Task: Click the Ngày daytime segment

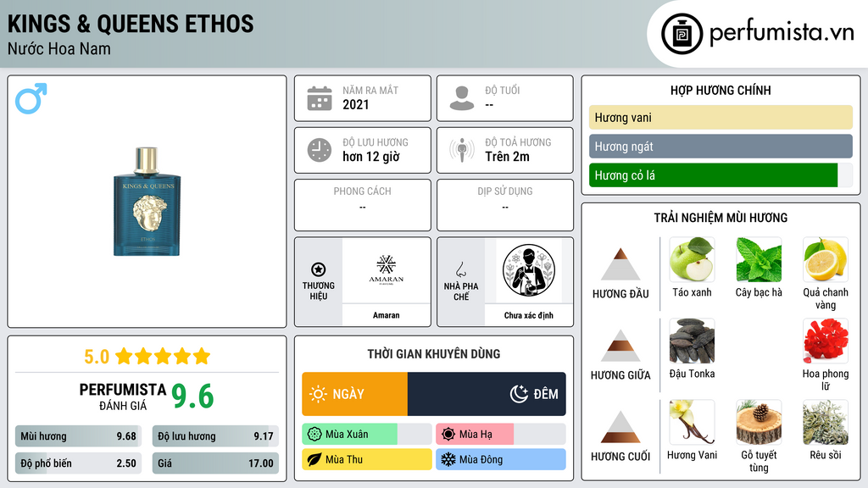Action: [x=355, y=394]
